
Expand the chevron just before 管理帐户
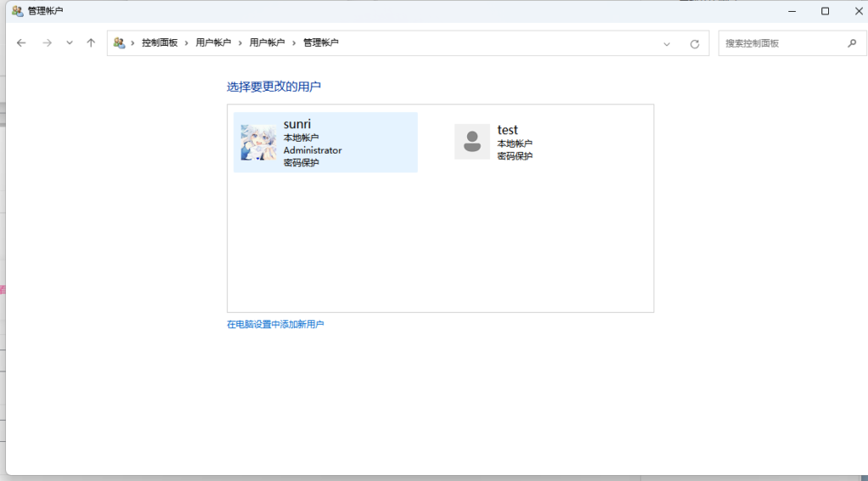pyautogui.click(x=294, y=42)
